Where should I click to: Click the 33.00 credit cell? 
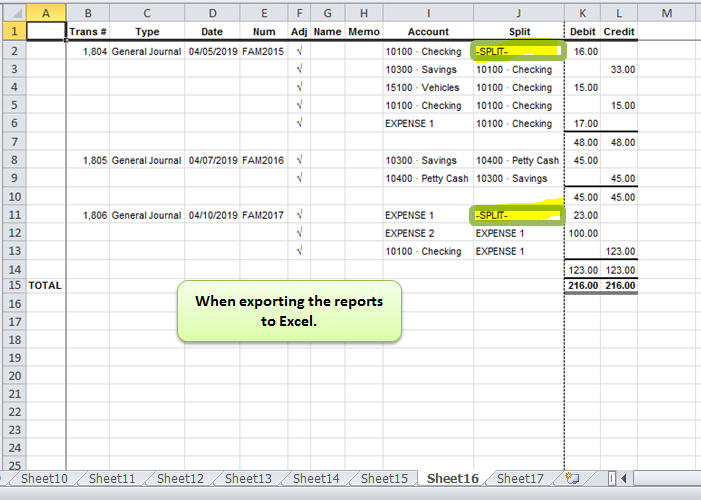pos(619,69)
